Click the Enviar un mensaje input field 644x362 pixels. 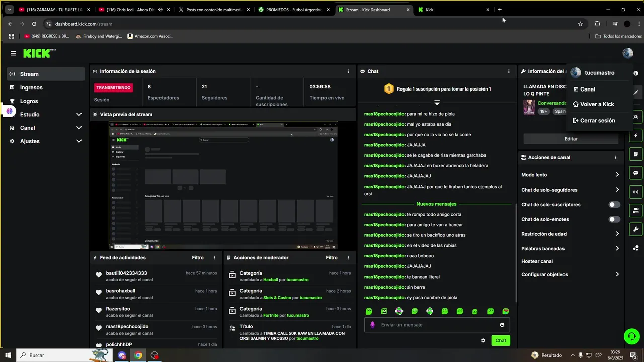point(437,325)
